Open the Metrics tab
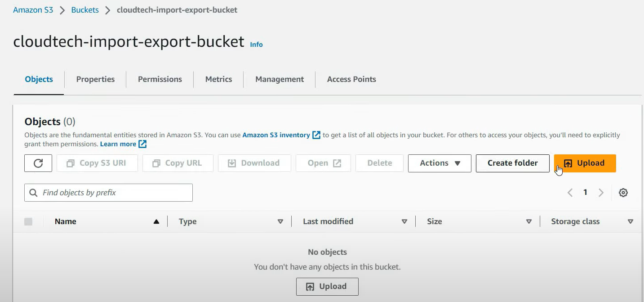Image resolution: width=644 pixels, height=302 pixels. point(219,79)
